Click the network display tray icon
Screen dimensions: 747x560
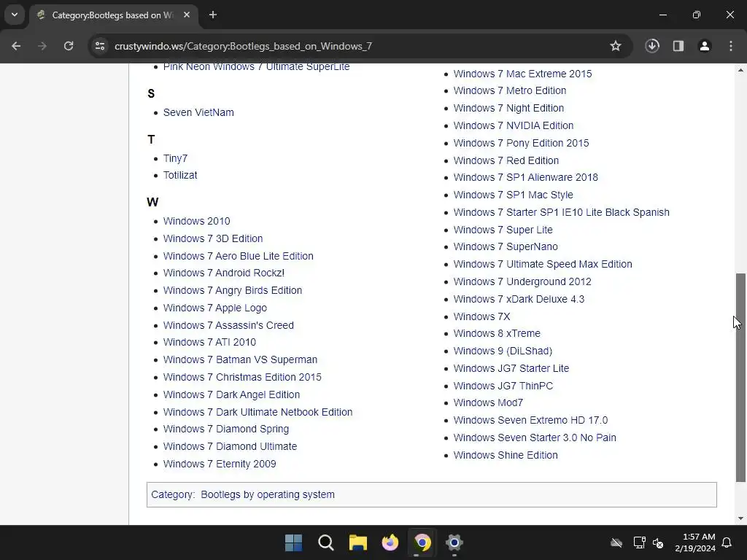click(x=639, y=542)
